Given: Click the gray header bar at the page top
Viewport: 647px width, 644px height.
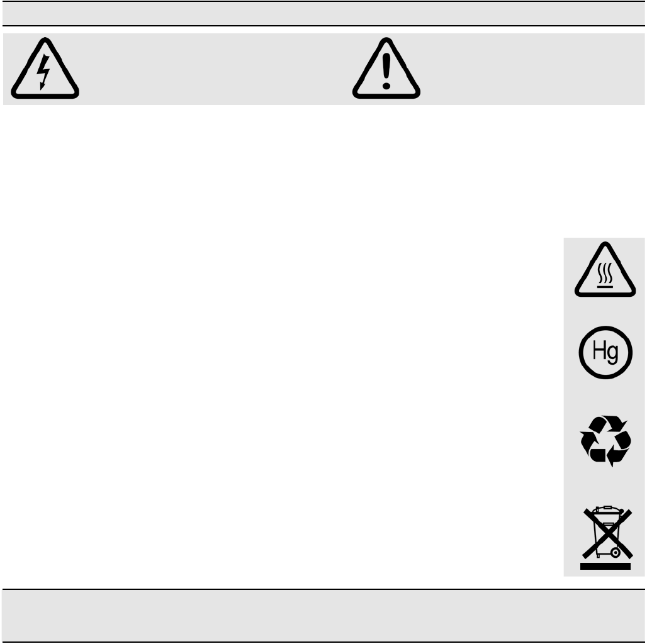Looking at the screenshot, I should pos(323,14).
